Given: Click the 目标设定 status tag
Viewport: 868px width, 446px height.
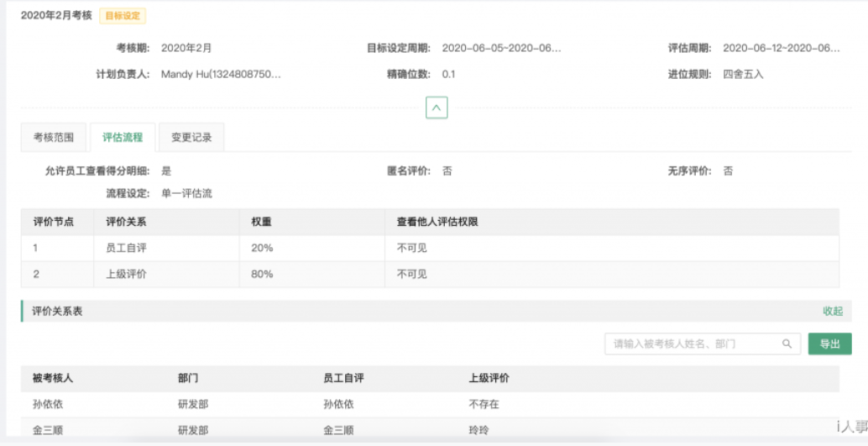Looking at the screenshot, I should pos(123,15).
